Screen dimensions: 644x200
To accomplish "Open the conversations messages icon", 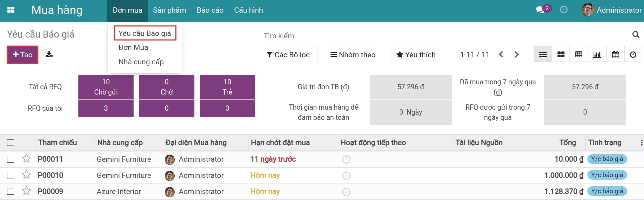I will pos(540,10).
